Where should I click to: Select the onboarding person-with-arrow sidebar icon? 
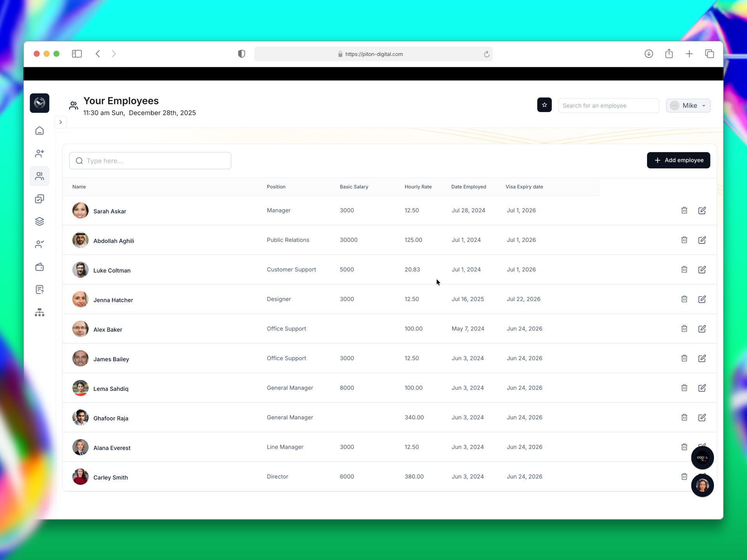pos(40,153)
